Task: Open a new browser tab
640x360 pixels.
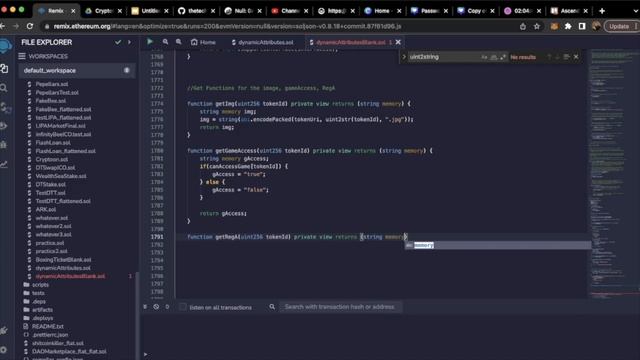Action: point(602,11)
